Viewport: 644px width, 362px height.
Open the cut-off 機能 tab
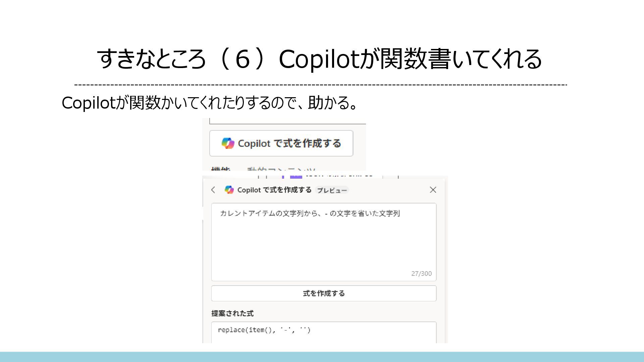[x=221, y=169]
